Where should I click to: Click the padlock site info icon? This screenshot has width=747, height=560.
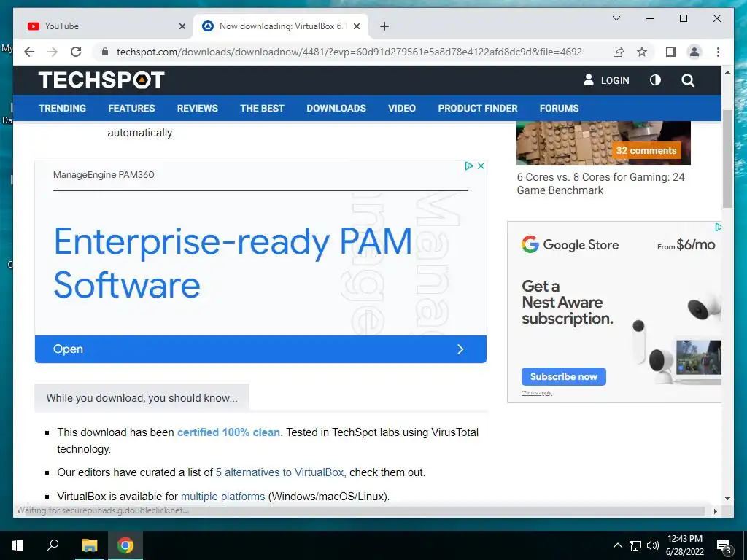(105, 52)
